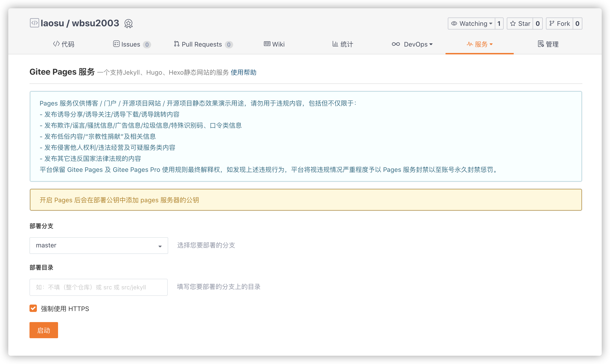The image size is (610, 364).
Task: Open the 统计 tab
Action: click(343, 44)
